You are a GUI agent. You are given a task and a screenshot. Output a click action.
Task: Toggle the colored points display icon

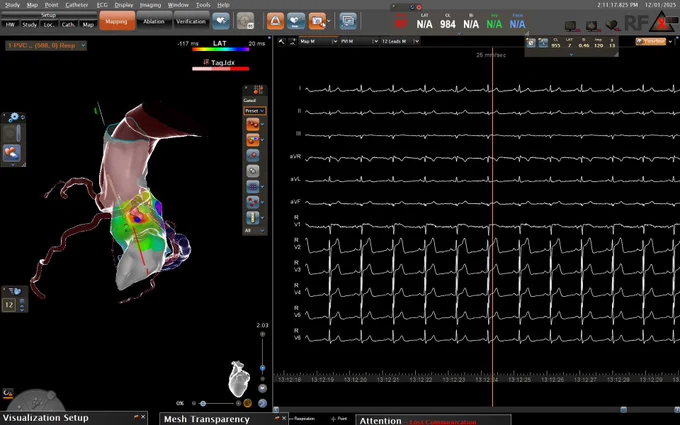(x=252, y=140)
